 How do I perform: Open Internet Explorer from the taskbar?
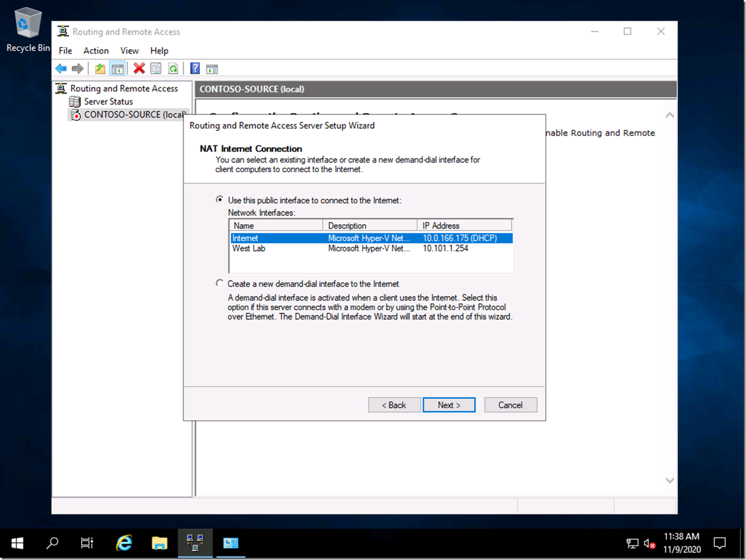pos(124,543)
